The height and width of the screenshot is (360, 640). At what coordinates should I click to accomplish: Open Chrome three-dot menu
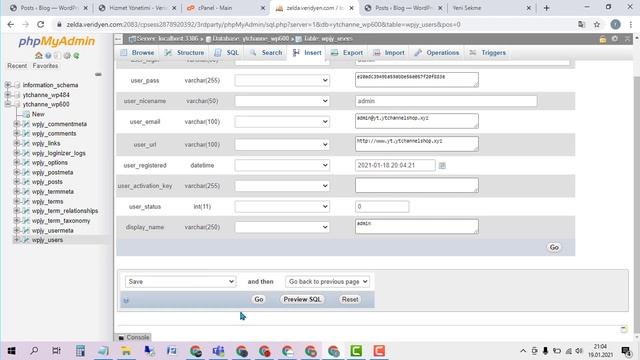tap(631, 24)
